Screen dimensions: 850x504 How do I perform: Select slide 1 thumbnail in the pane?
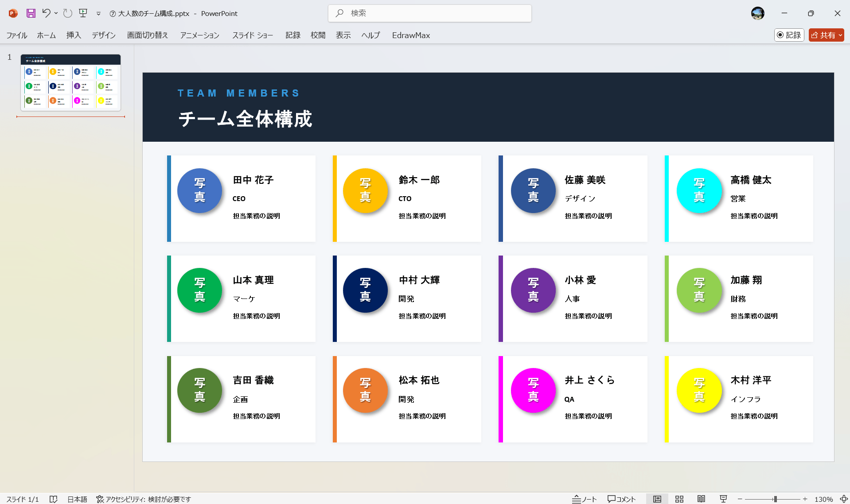[x=71, y=82]
